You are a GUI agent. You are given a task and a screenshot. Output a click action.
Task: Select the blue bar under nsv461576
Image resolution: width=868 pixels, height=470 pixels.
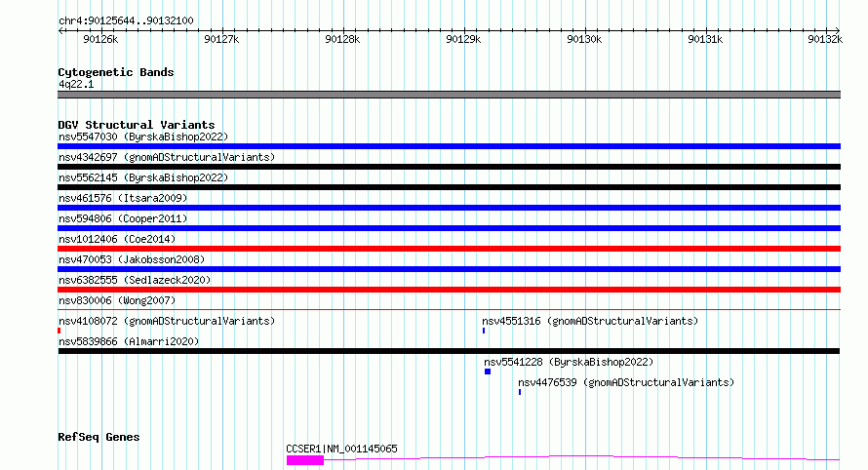[449, 208]
